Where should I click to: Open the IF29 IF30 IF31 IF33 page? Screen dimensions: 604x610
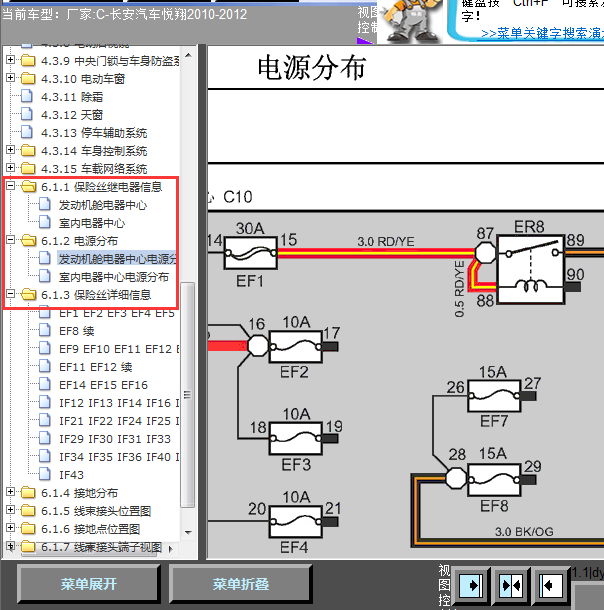(x=115, y=439)
